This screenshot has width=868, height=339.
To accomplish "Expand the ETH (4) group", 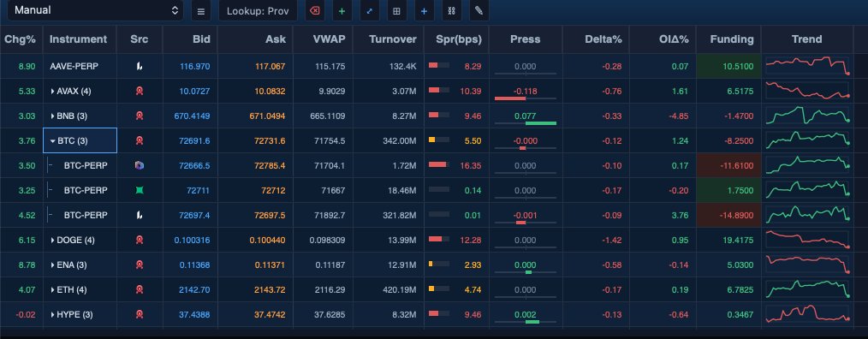I will tap(52, 289).
